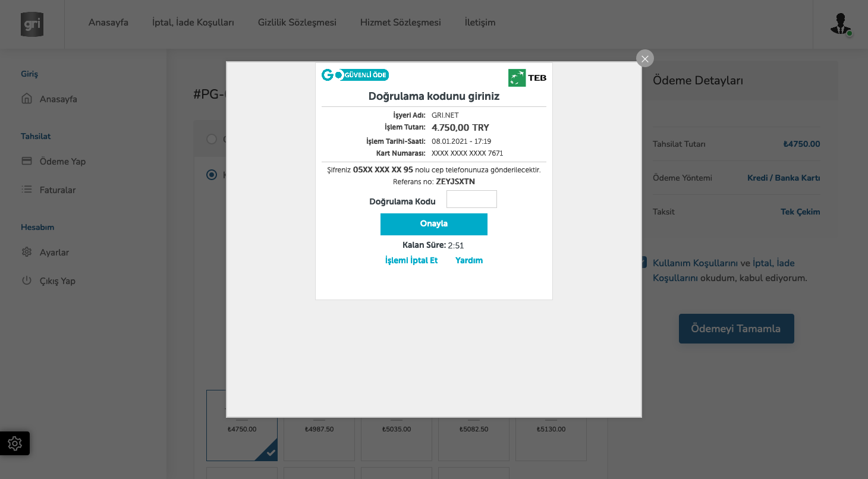Click the list icon for Faturalar
Screen dimensions: 868x479
point(27,190)
